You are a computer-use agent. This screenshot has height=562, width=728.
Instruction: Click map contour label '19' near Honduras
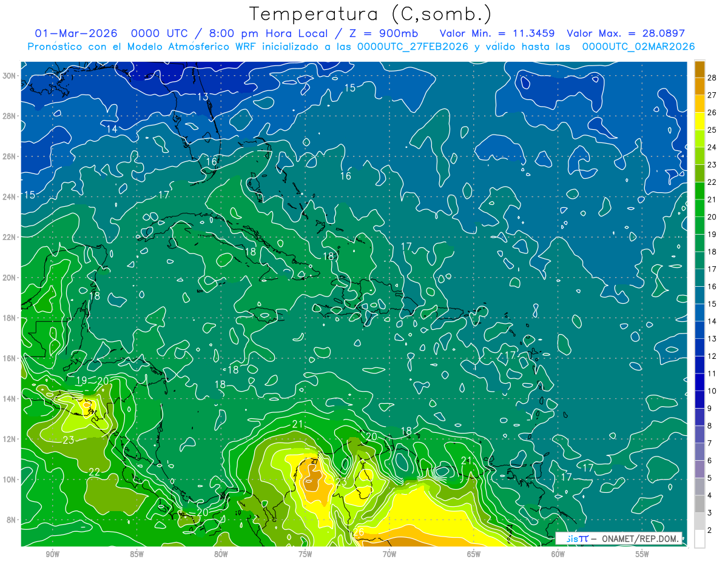[82, 381]
